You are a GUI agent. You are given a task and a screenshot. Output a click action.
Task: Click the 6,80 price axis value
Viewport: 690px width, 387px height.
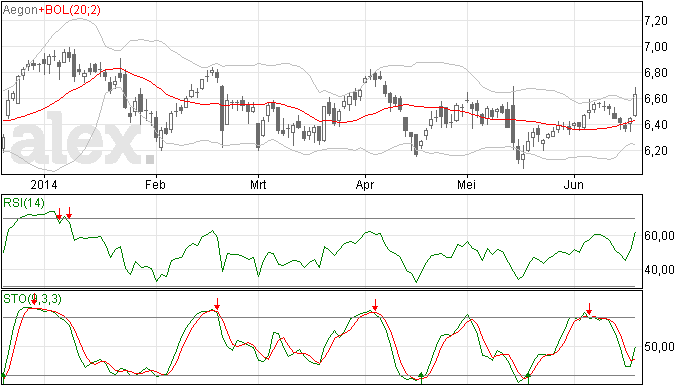656,73
